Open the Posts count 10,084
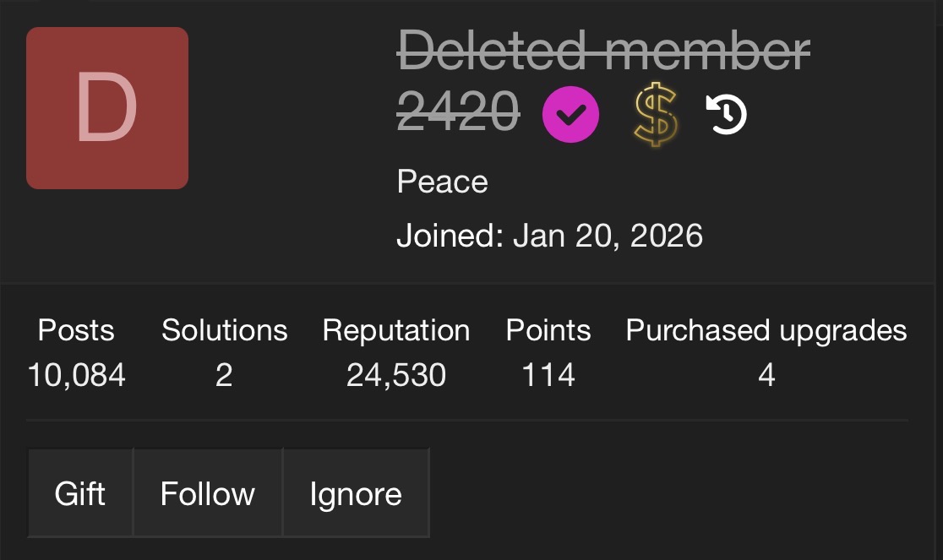The image size is (943, 560). click(x=76, y=375)
